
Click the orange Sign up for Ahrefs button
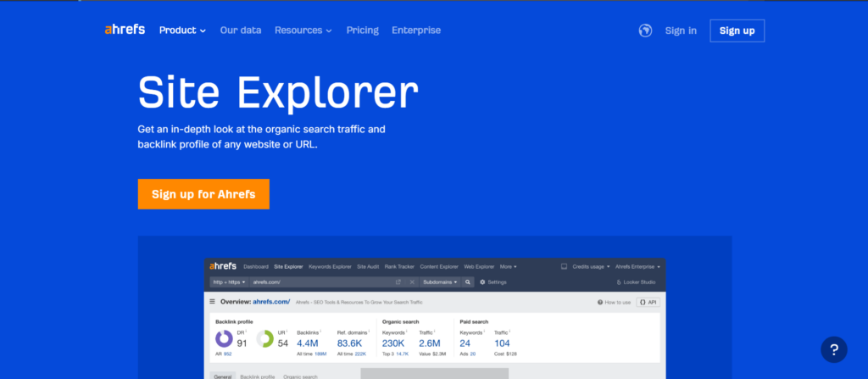[x=203, y=194]
